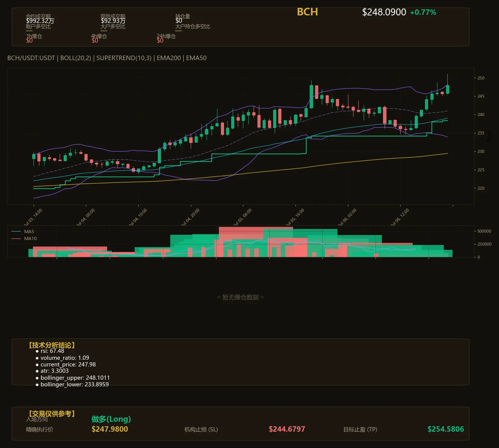499x448 pixels.
Task: Click the 'Jul 06, 12:00' time axis label
Action: (400, 217)
